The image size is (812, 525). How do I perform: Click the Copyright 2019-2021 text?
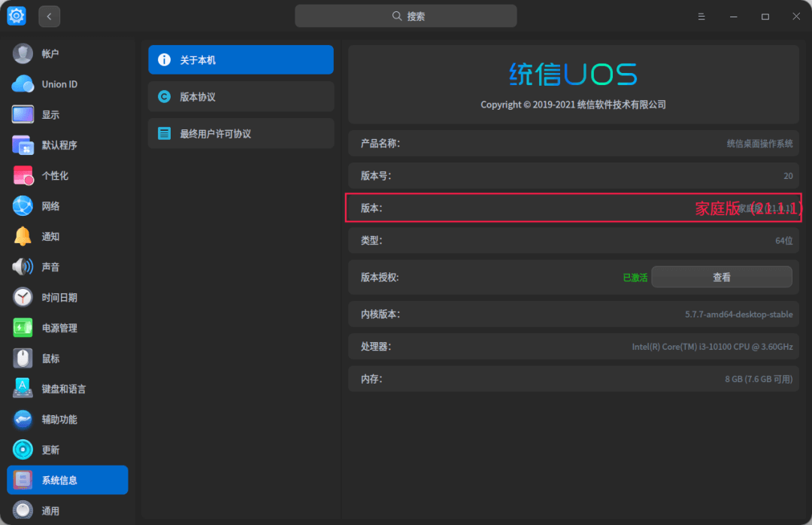[x=573, y=105]
